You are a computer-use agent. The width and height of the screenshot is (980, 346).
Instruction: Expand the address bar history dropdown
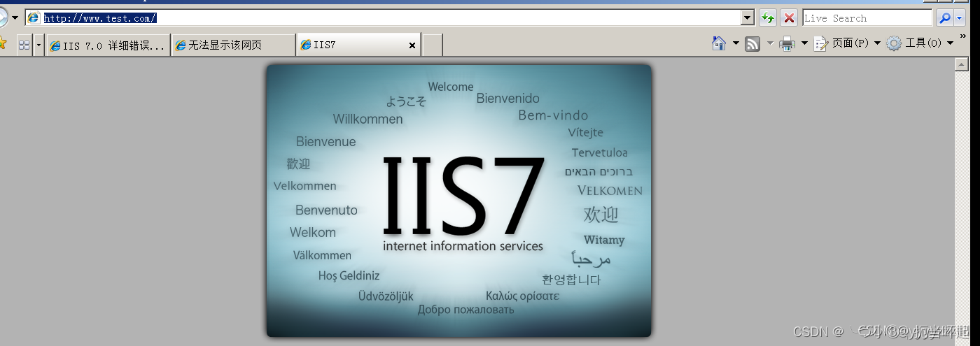click(x=747, y=18)
